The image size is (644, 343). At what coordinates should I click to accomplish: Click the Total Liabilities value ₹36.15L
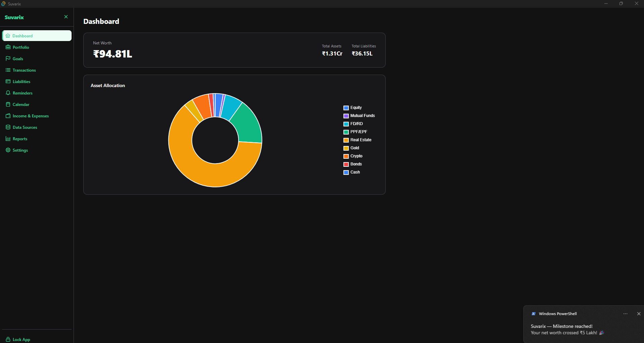click(x=362, y=53)
